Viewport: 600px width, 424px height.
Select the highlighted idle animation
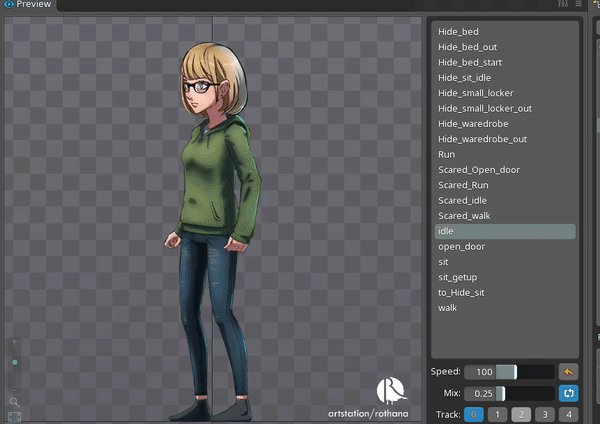coord(505,232)
